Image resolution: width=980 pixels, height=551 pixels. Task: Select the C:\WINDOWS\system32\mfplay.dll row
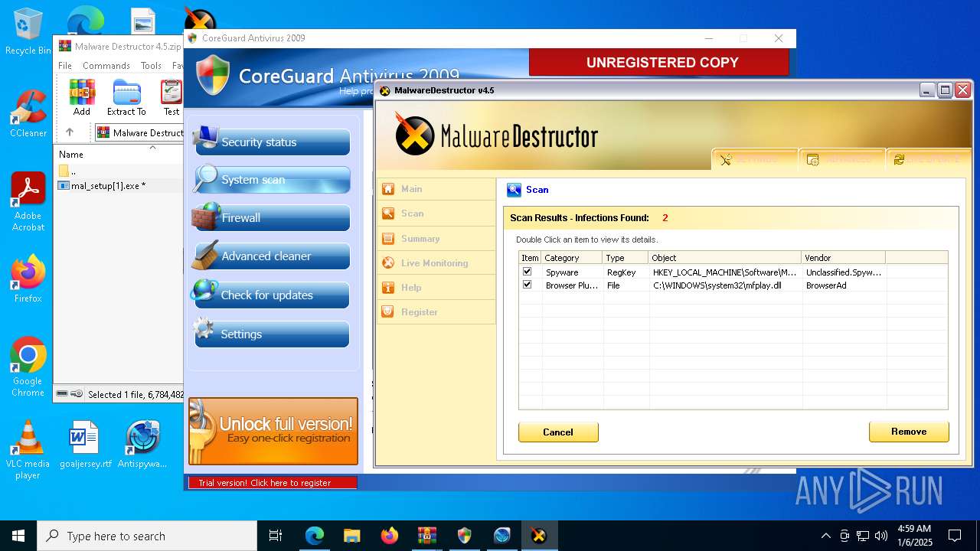733,285
